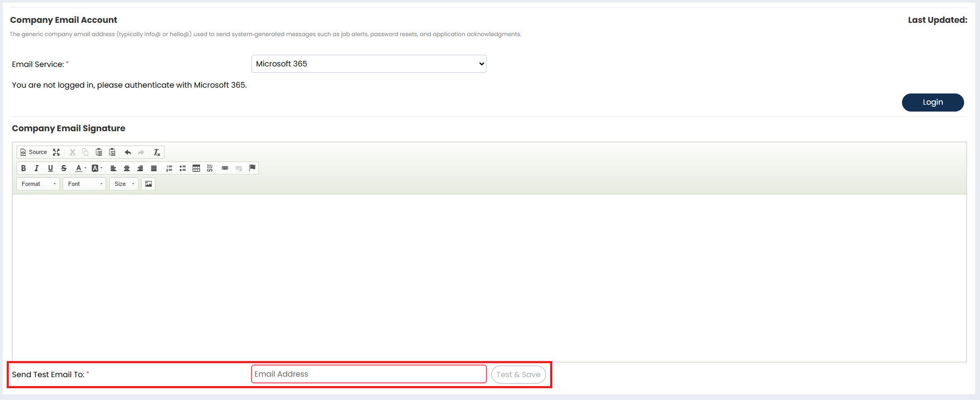Click the 'You are not logged in' message
The image size is (980, 400).
[129, 85]
